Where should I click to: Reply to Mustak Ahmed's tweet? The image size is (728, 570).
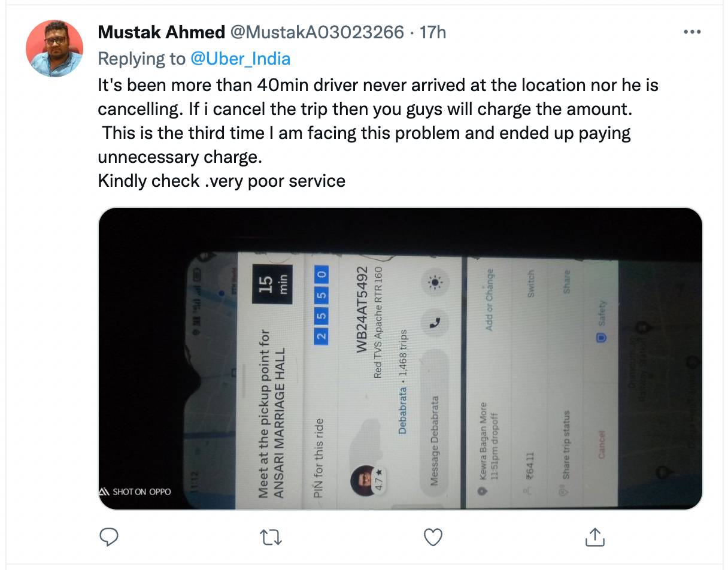108,537
